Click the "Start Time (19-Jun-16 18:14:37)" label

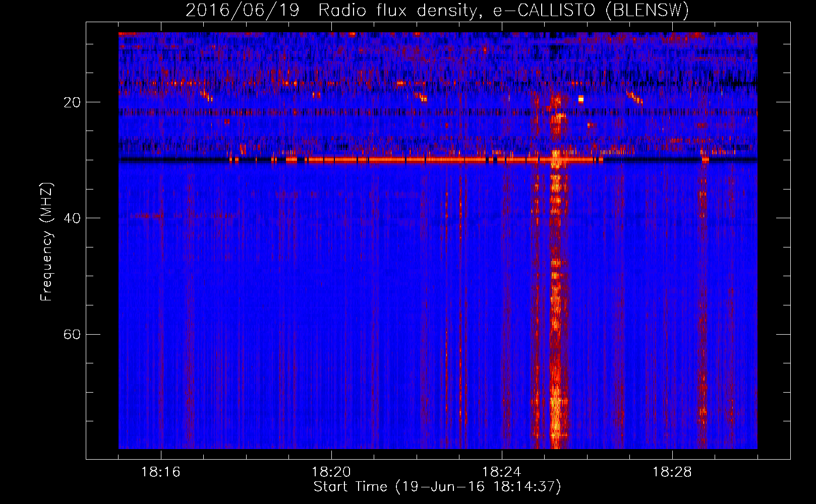(x=437, y=487)
